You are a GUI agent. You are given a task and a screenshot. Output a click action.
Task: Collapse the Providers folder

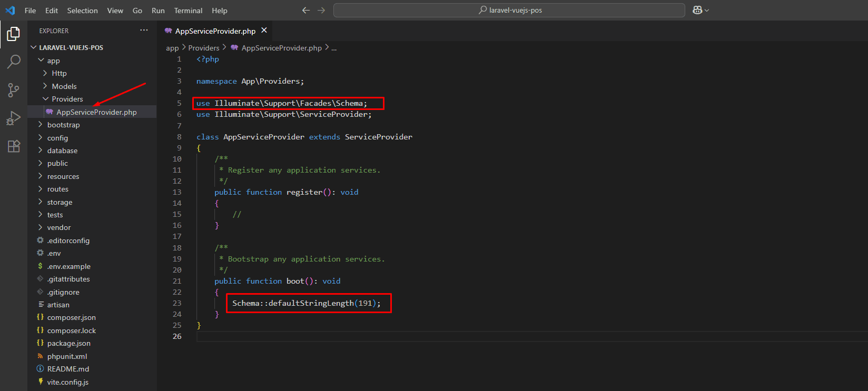click(x=67, y=99)
